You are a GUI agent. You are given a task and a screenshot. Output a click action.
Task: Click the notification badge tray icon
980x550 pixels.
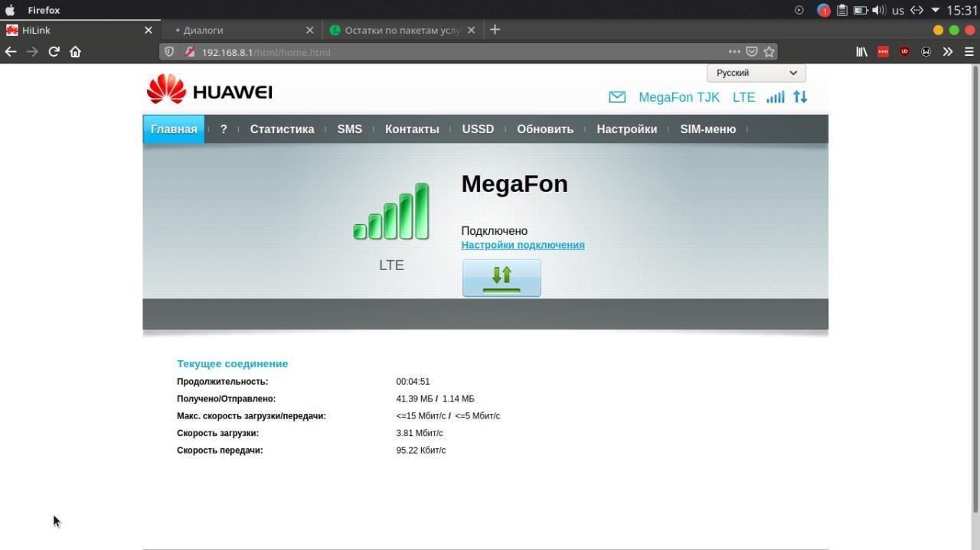click(824, 10)
